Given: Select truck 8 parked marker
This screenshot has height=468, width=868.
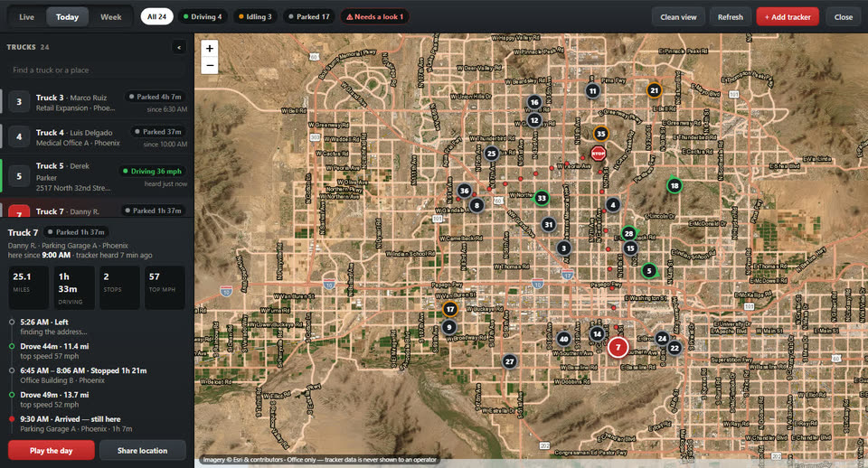Looking at the screenshot, I should coord(476,206).
